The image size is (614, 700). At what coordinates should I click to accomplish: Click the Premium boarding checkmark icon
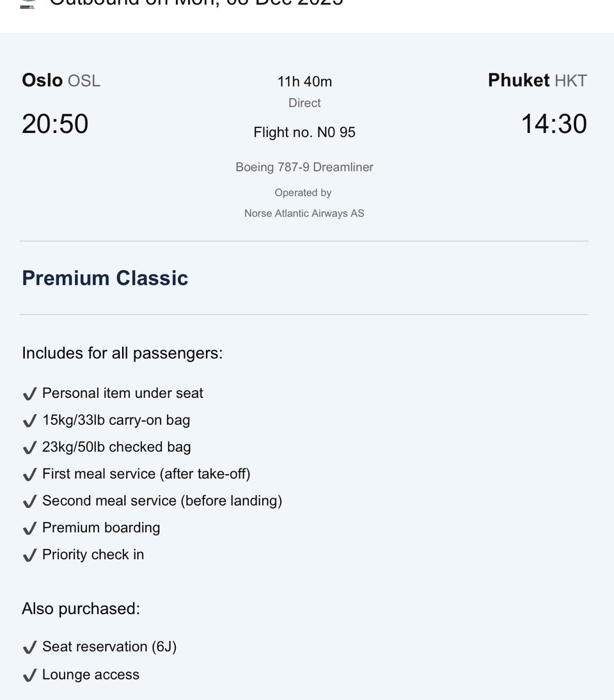coord(29,528)
